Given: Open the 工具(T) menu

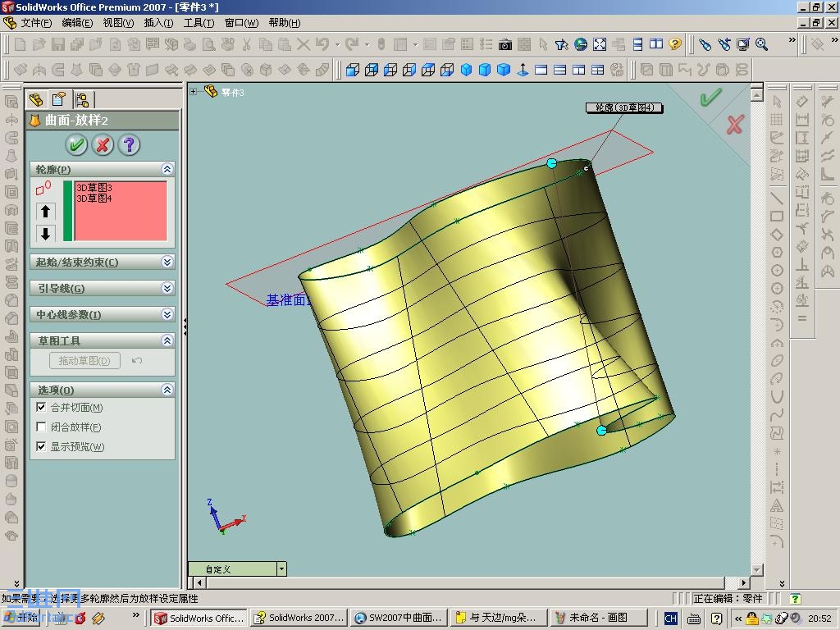Looking at the screenshot, I should coord(199,23).
